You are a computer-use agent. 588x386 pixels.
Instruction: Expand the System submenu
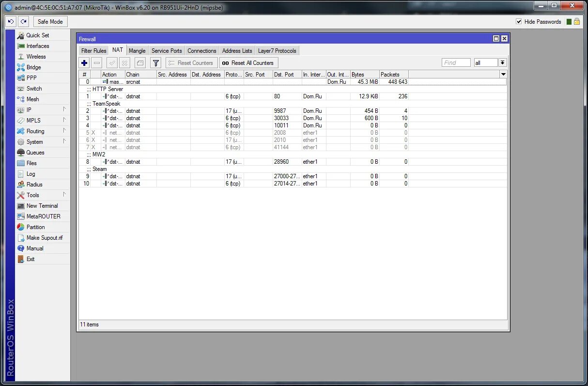(x=43, y=142)
